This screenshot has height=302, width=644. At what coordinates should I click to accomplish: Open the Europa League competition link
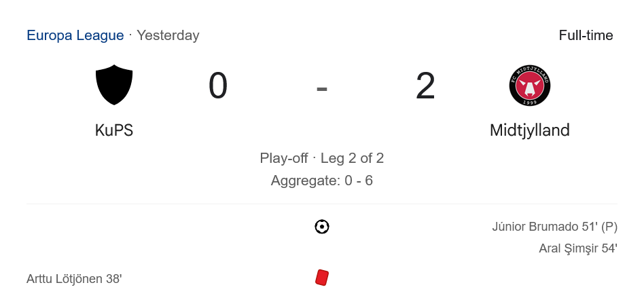point(75,35)
